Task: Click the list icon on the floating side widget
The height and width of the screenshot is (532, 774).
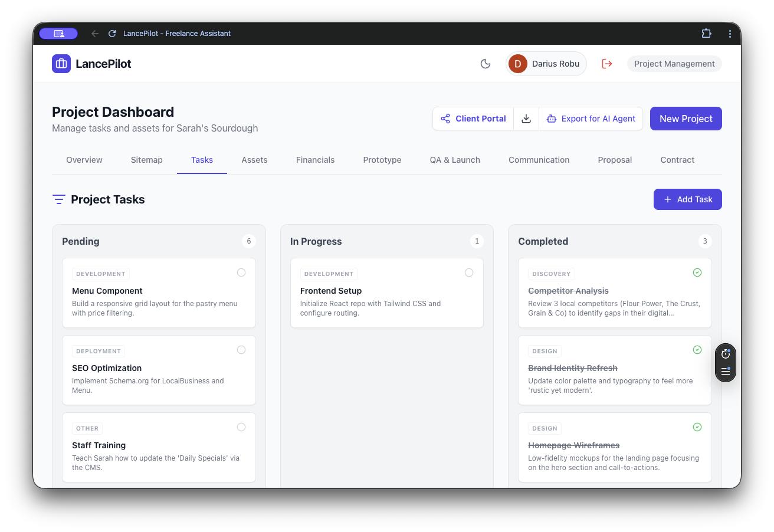Action: pyautogui.click(x=726, y=372)
